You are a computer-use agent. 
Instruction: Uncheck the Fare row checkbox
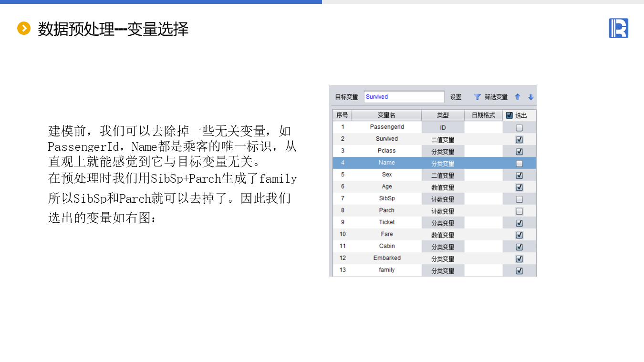point(519,235)
